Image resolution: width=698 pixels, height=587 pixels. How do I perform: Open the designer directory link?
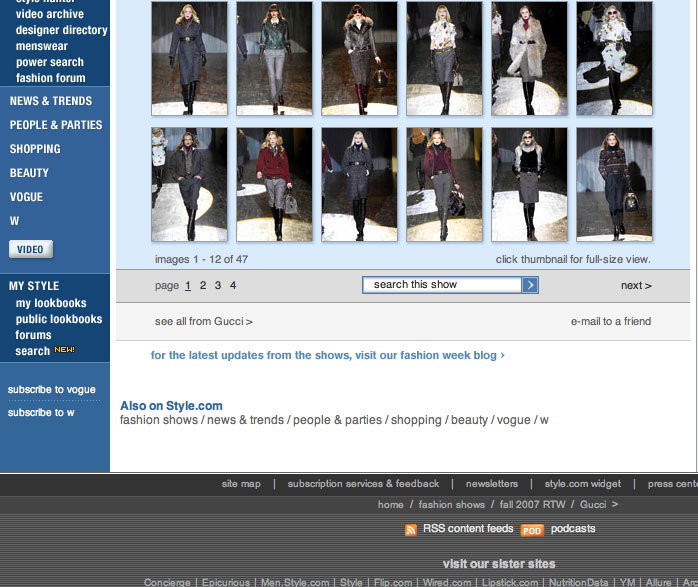[61, 30]
